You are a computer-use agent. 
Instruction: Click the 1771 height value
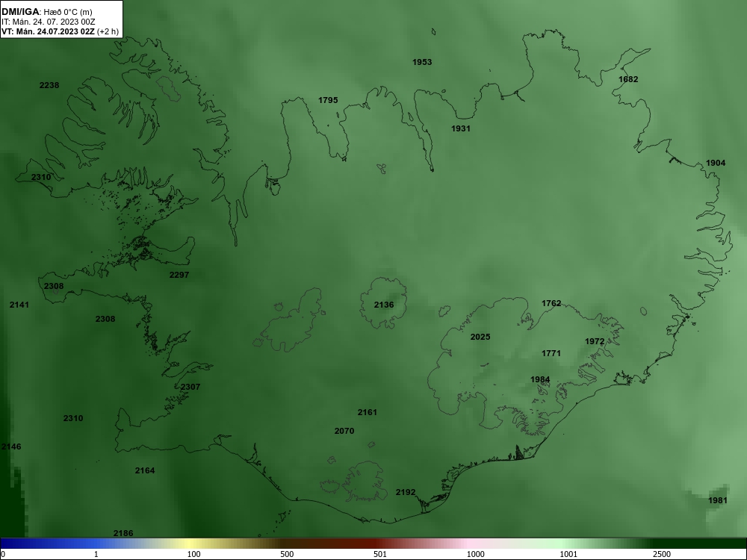click(x=551, y=353)
